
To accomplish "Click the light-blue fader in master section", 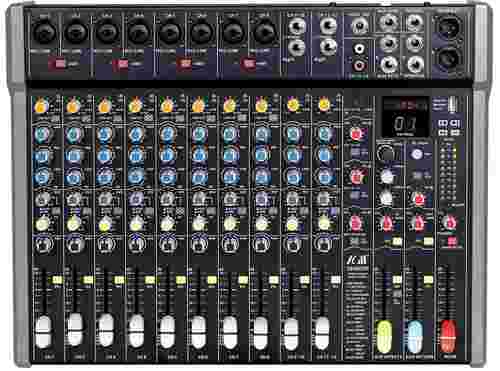I will click(414, 336).
